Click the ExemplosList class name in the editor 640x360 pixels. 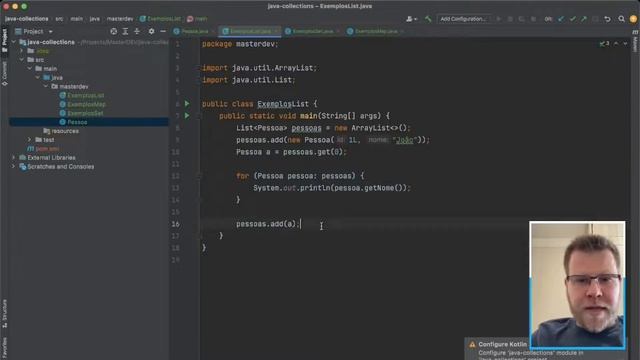(283, 104)
